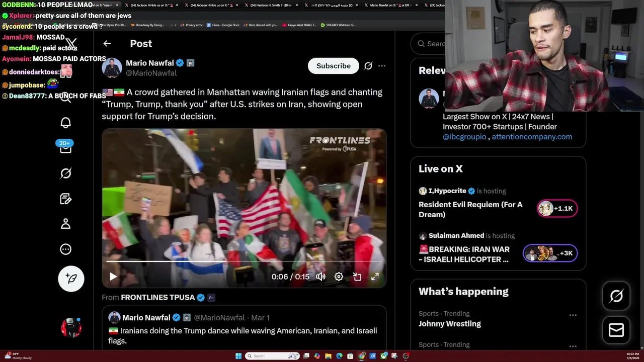Seek on the video progress bar
The height and width of the screenshot is (362, 644).
point(244,262)
